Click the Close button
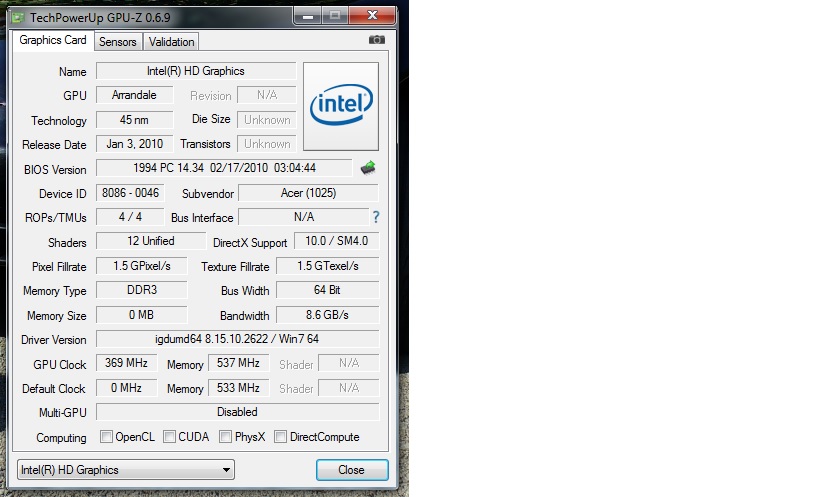The height and width of the screenshot is (497, 819). [352, 470]
